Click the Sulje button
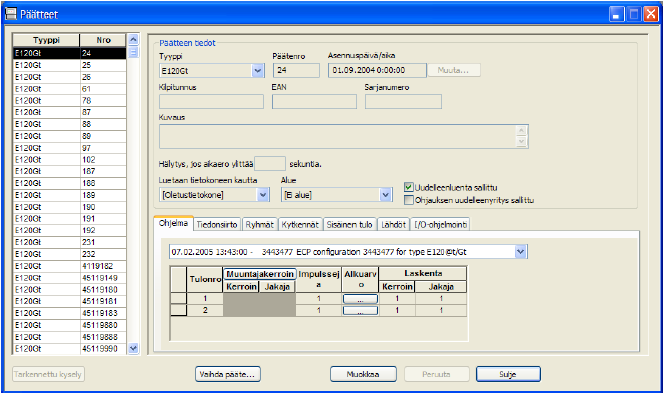This screenshot has width=667, height=394. (508, 374)
